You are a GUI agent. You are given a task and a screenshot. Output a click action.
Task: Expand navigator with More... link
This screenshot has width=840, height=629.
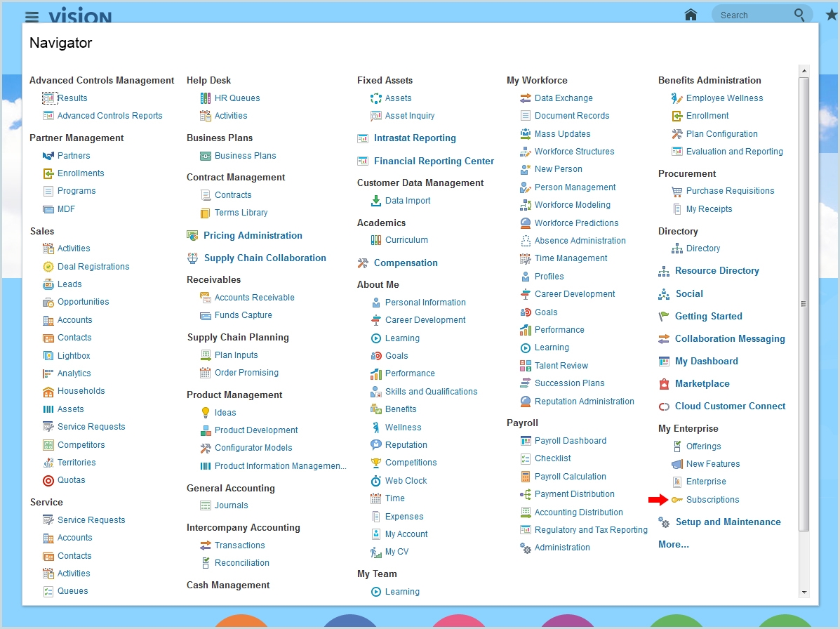click(673, 544)
